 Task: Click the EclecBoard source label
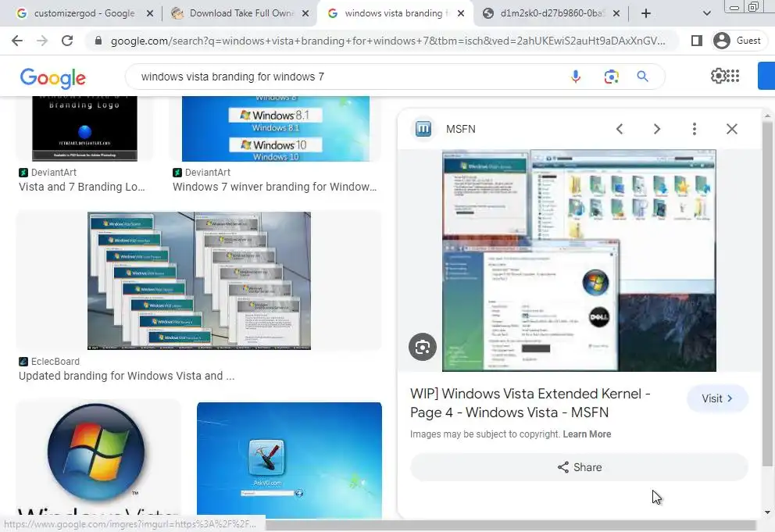[55, 362]
